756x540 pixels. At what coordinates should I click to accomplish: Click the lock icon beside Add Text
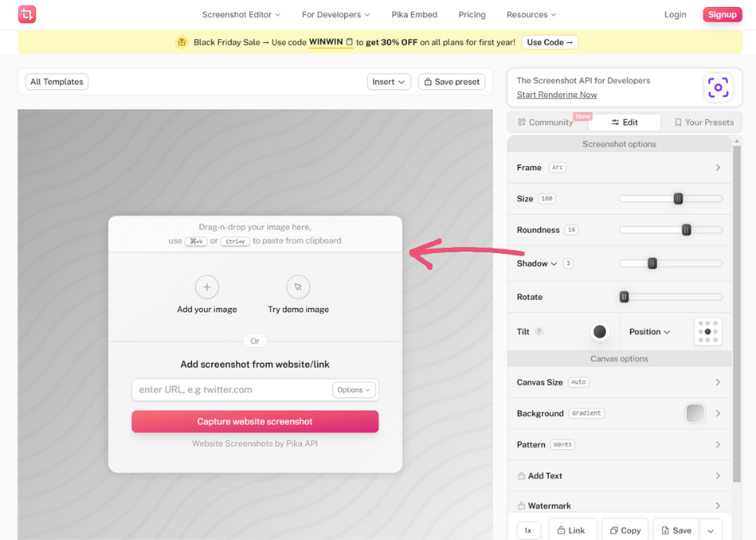(522, 476)
